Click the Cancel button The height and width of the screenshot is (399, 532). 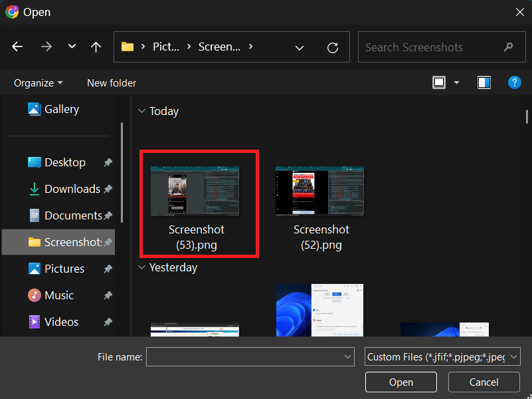[484, 382]
